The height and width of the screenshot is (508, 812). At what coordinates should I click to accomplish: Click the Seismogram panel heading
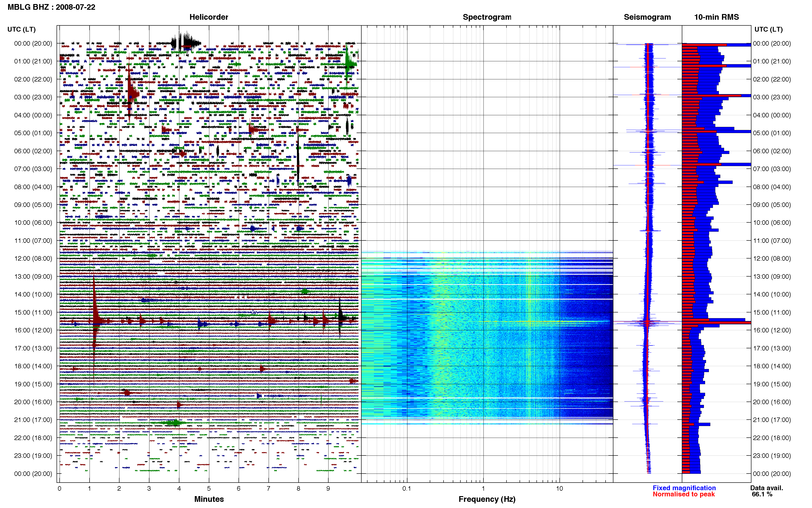tap(647, 17)
